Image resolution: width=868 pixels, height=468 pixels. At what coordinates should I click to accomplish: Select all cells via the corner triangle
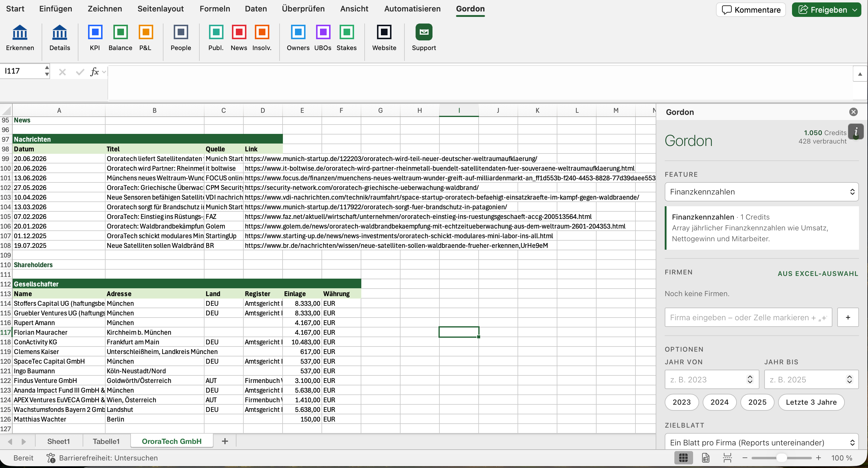coord(6,110)
